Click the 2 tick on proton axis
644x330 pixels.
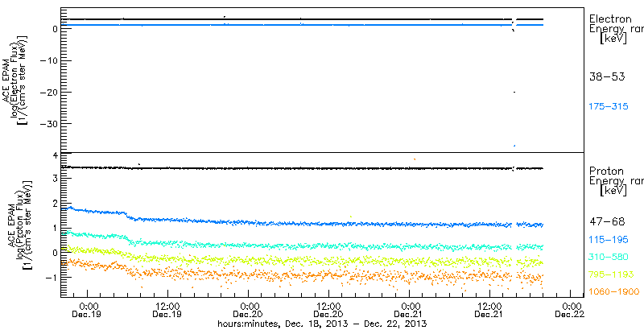tap(53, 203)
